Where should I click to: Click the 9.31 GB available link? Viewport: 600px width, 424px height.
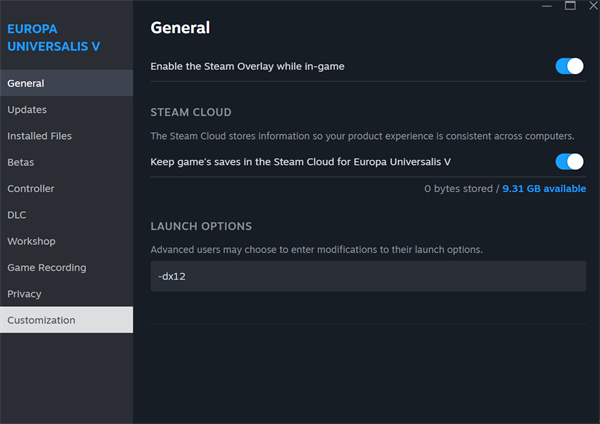tap(544, 188)
